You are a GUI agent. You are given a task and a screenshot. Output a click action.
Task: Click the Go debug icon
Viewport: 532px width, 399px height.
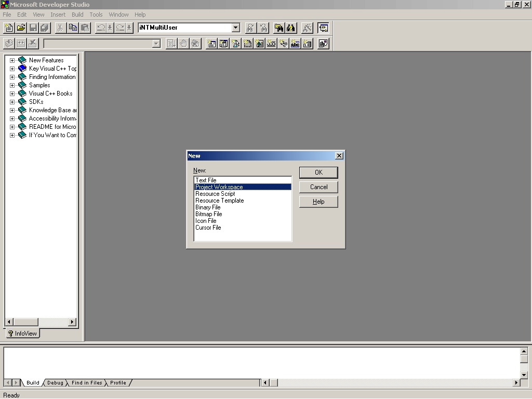click(171, 44)
